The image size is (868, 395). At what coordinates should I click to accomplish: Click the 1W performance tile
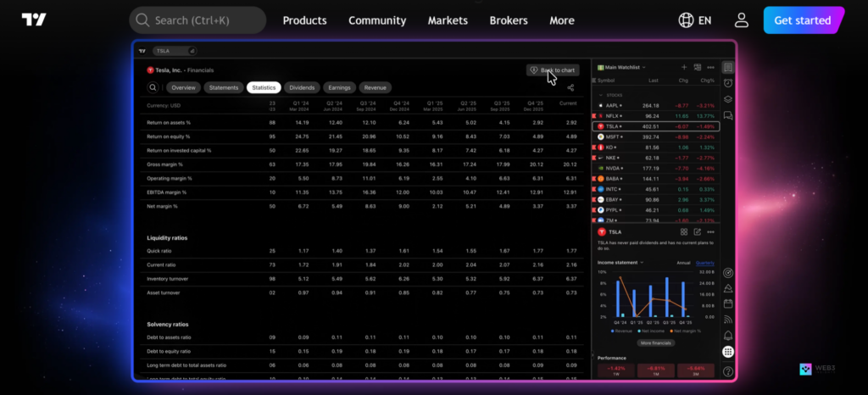coord(615,370)
